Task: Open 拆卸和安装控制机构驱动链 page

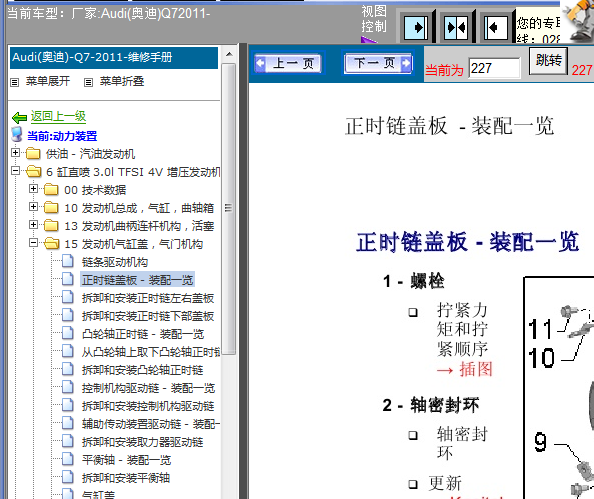Action: point(148,406)
